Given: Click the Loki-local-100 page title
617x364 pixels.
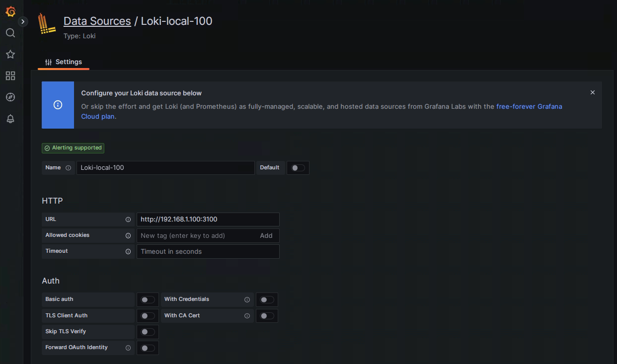Looking at the screenshot, I should (x=177, y=21).
